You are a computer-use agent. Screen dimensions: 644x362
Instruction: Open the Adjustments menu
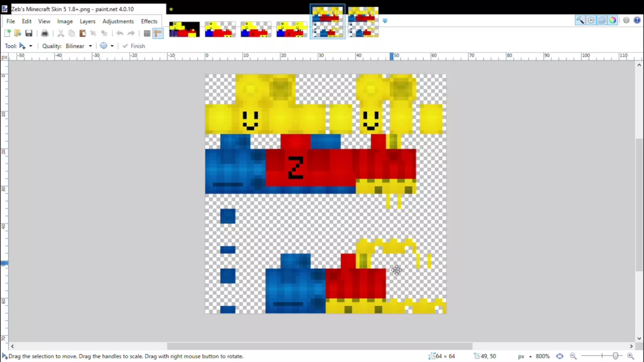coord(118,21)
